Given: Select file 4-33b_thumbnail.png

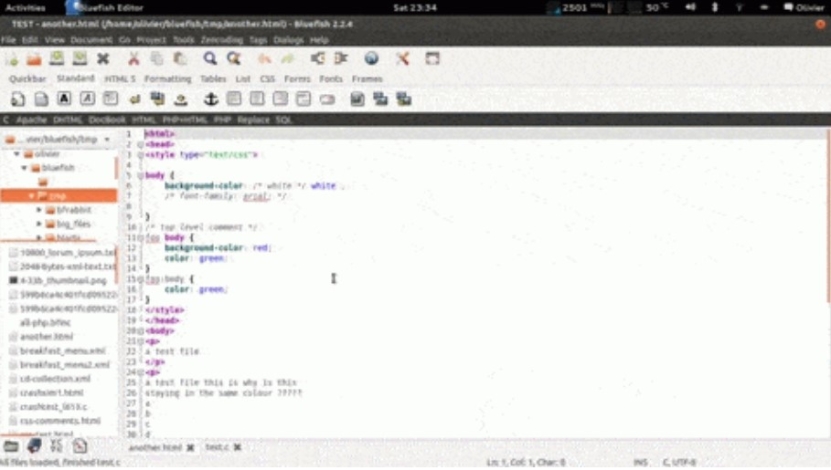Looking at the screenshot, I should tap(63, 281).
